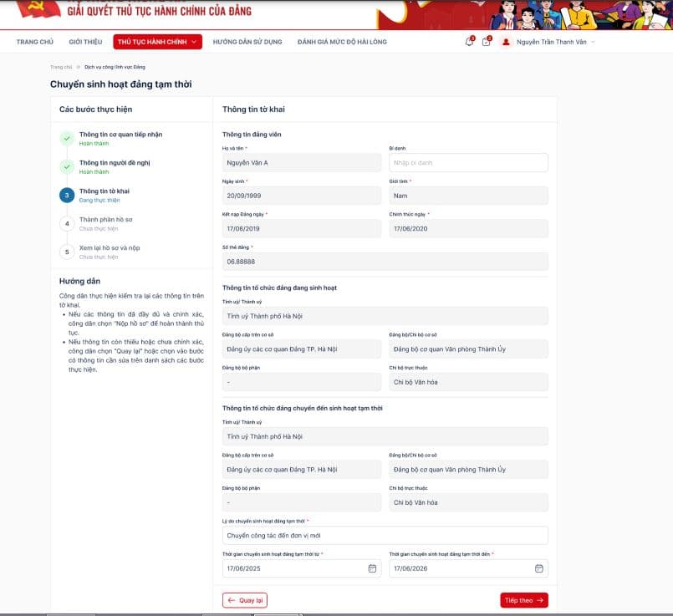Screen dimensions: 673x616
Task: Click the Ngày sinh field 20/09/1999
Action: [302, 196]
